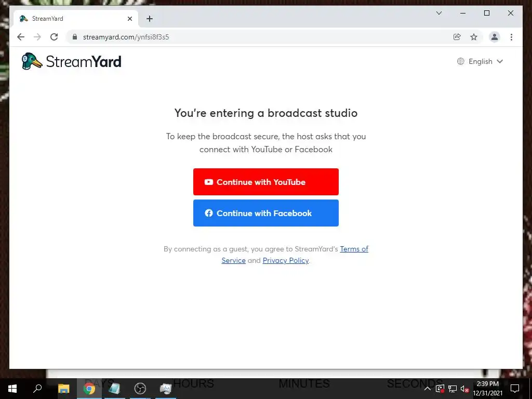Image resolution: width=532 pixels, height=399 pixels.
Task: Open a new tab with plus button
Action: tap(150, 19)
